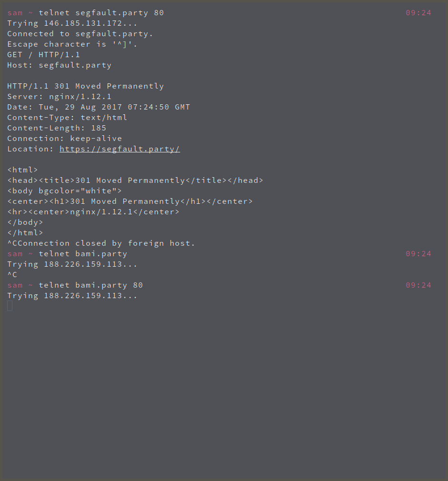The width and height of the screenshot is (448, 481).
Task: Click the body bgcolor="white" line
Action: pyautogui.click(x=64, y=191)
